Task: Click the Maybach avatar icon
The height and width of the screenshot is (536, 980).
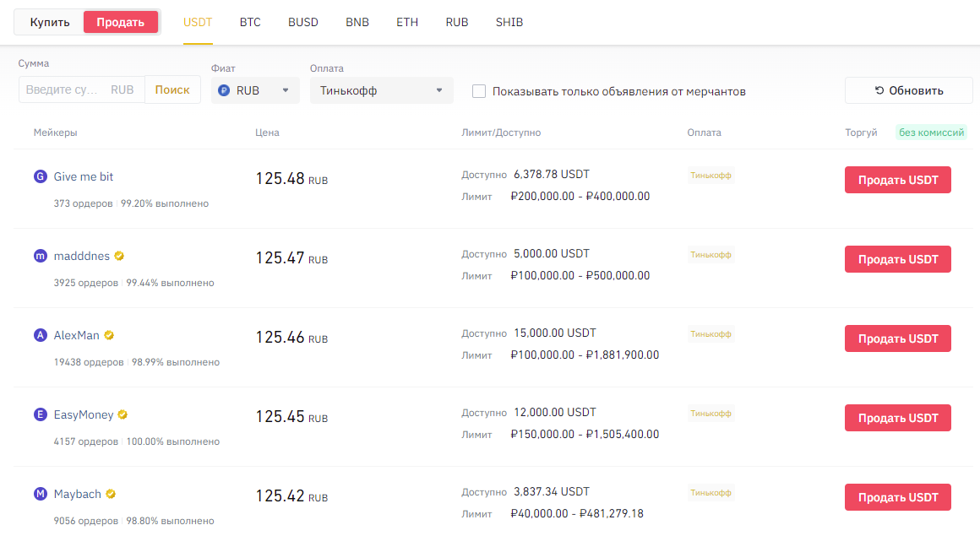Action: 40,494
